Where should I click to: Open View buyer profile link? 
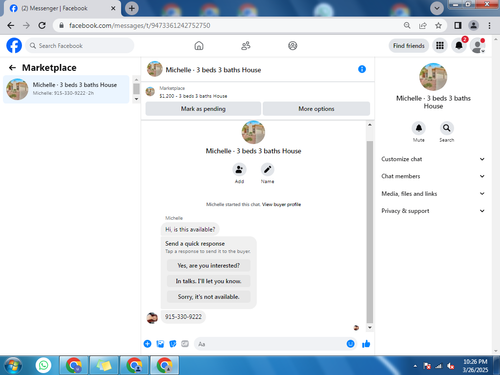pyautogui.click(x=281, y=204)
